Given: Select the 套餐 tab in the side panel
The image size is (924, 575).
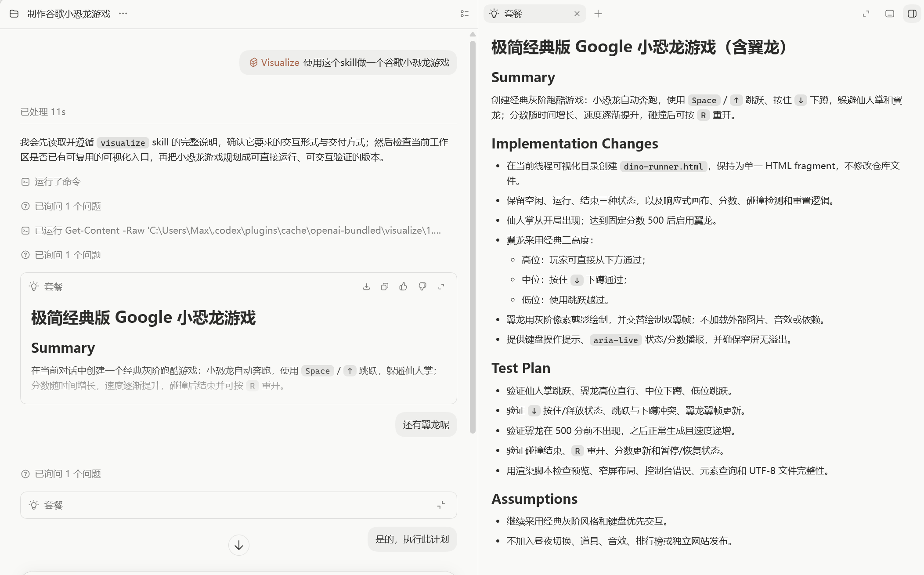Looking at the screenshot, I should pos(535,14).
